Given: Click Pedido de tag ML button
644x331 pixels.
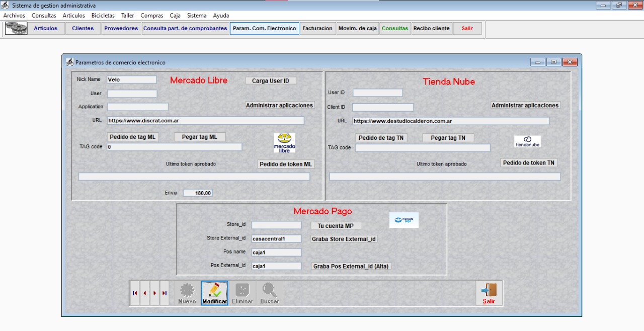Looking at the screenshot, I should pos(133,137).
